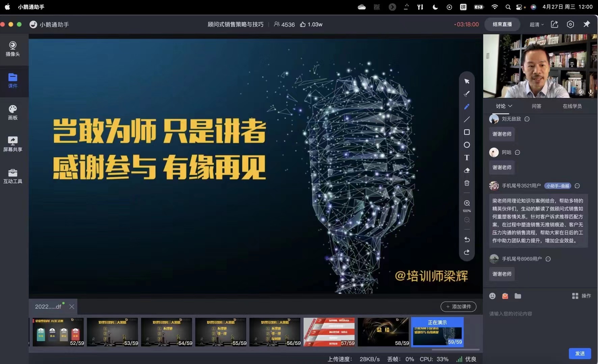Click the thumbnail strip horizontal scrollbar
The width and height of the screenshot is (598, 364).
tap(455, 350)
